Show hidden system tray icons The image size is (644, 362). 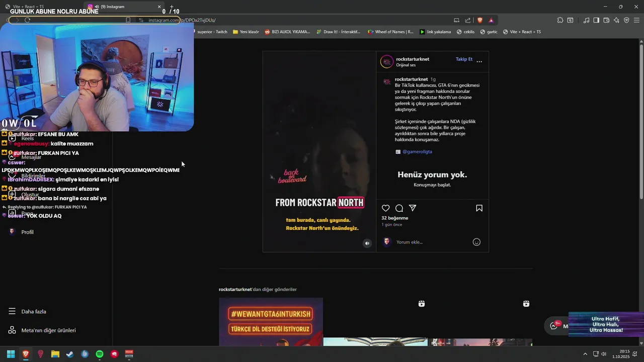585,354
